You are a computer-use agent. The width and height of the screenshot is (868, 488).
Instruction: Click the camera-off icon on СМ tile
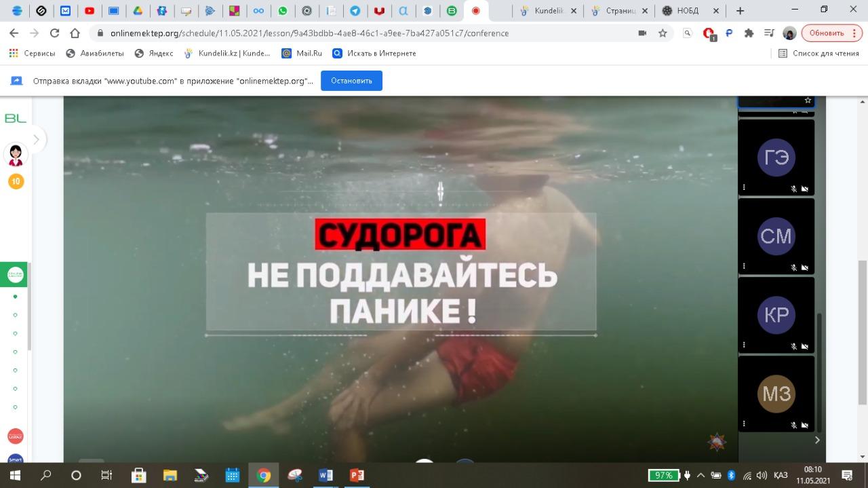coord(805,267)
